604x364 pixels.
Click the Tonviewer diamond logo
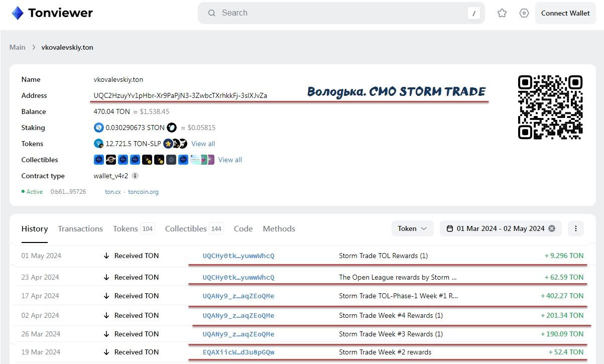tap(17, 13)
